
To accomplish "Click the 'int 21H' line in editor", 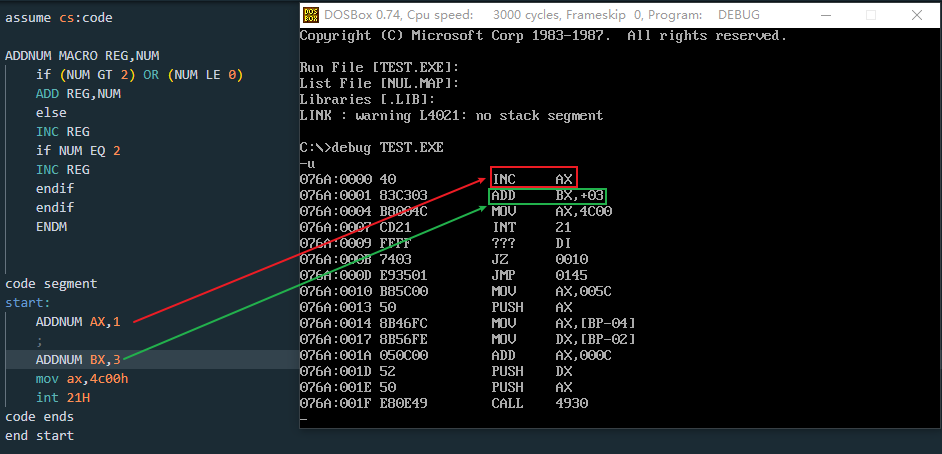I will (63, 398).
